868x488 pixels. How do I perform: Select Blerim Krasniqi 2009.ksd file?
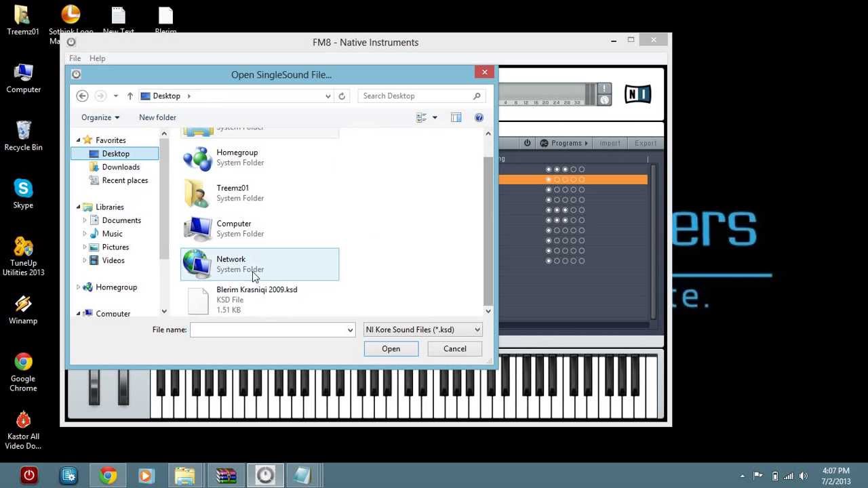pyautogui.click(x=260, y=300)
